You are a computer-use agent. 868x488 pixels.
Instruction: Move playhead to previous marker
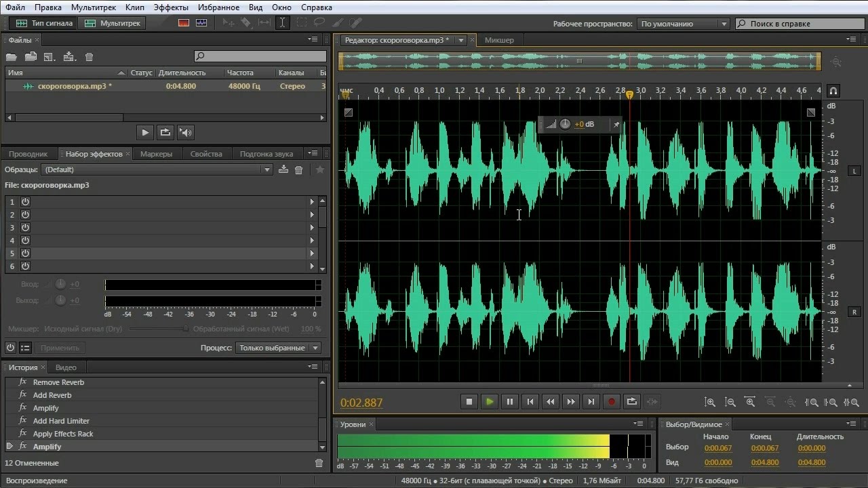(530, 401)
